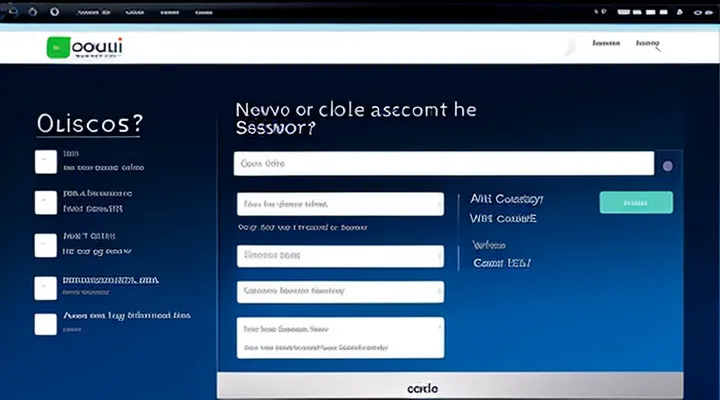Click the crescent icon in white header
Image resolution: width=720 pixels, height=400 pixels.
[x=568, y=46]
